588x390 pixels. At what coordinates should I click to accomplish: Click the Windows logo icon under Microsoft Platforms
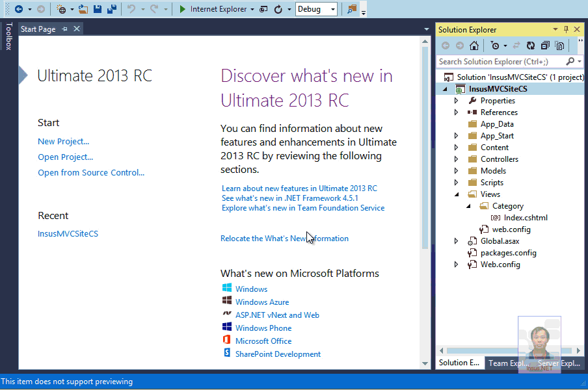[227, 288]
